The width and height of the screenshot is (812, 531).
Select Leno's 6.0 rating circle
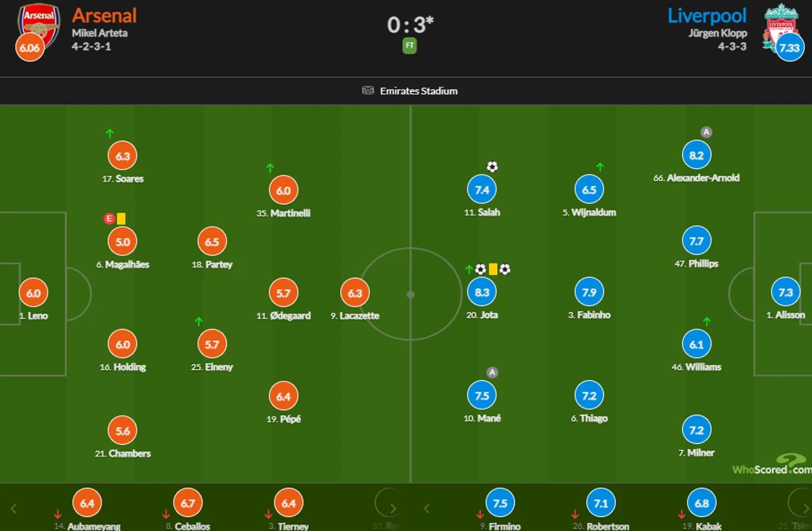pos(33,293)
